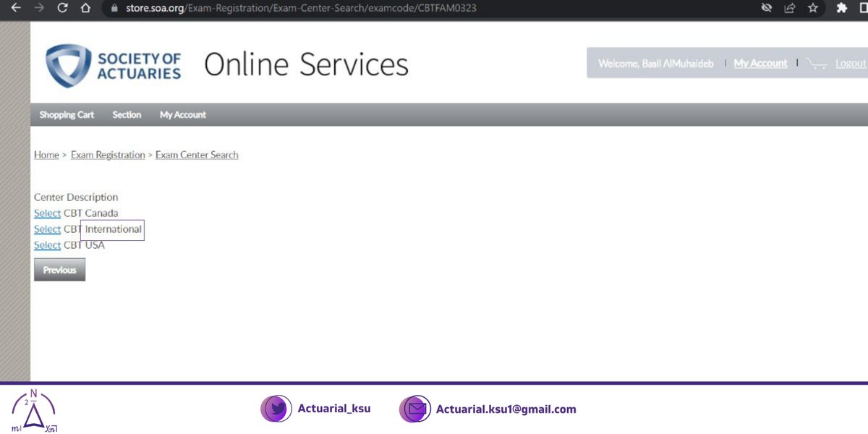The height and width of the screenshot is (434, 868).
Task: Click the Actuarial.ksu1@gmail.com address
Action: click(x=506, y=409)
